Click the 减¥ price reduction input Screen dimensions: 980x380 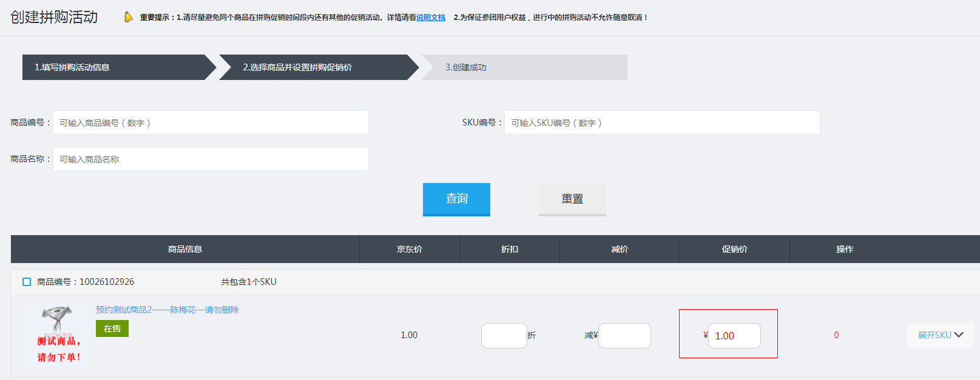pos(624,336)
